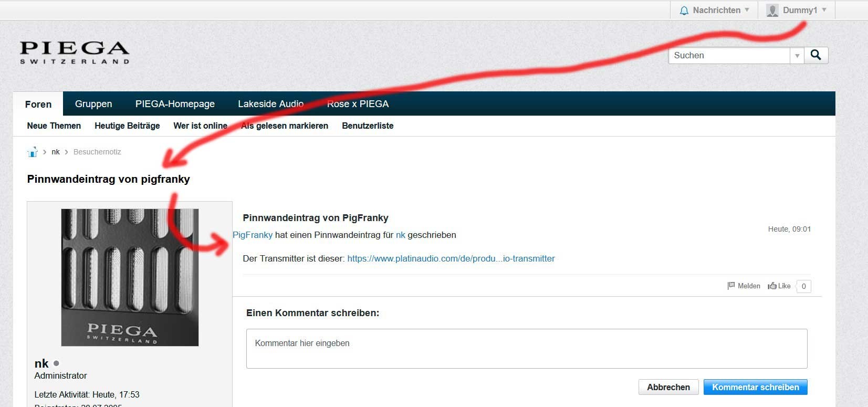
Task: Open the PigFranky profile link
Action: [x=253, y=235]
